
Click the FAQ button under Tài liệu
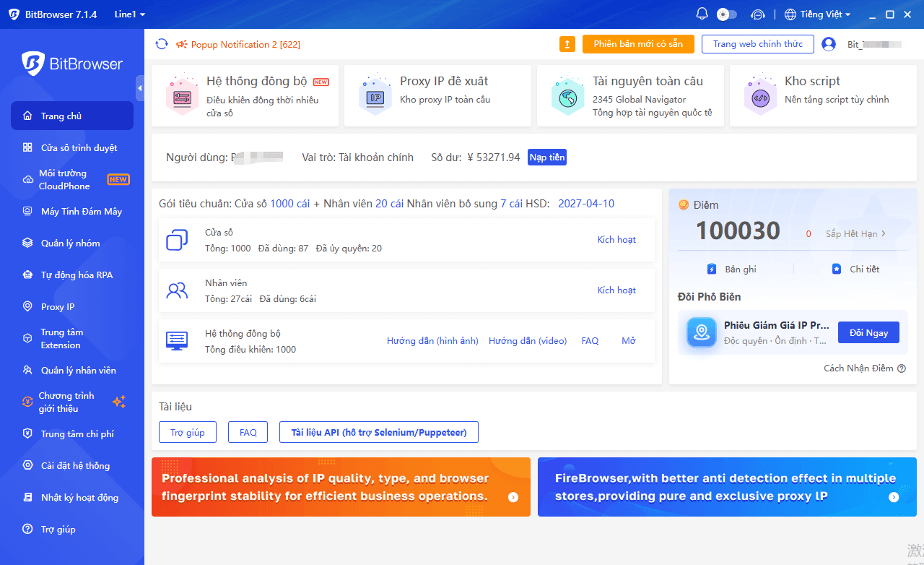248,432
